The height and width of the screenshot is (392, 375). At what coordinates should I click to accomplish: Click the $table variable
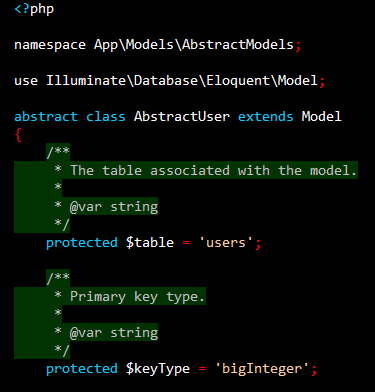[x=150, y=242]
